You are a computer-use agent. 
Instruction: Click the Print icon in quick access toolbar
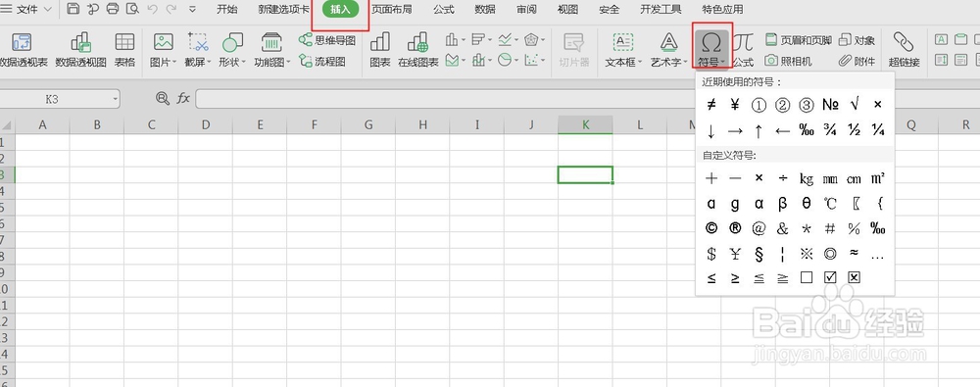click(x=113, y=9)
